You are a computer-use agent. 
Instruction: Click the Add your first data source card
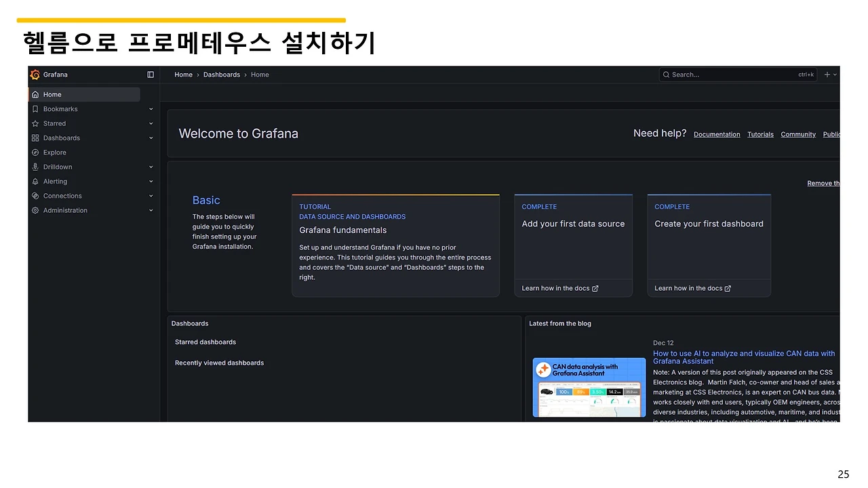click(x=573, y=245)
